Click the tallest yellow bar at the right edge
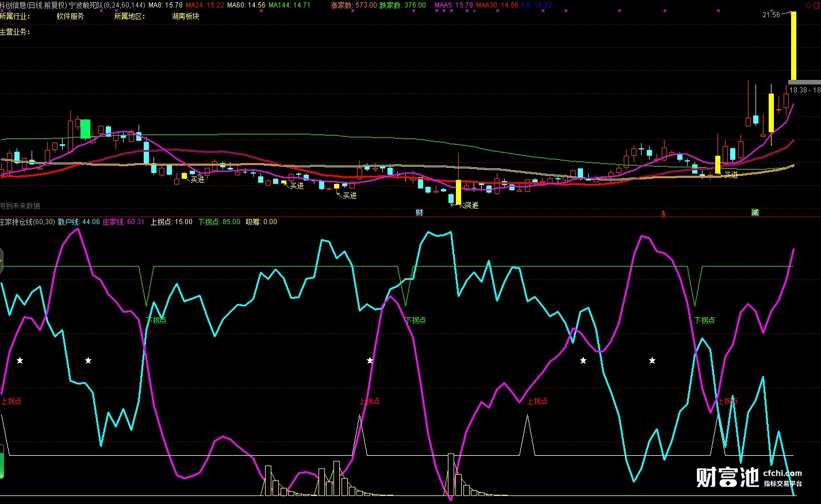 [793, 46]
